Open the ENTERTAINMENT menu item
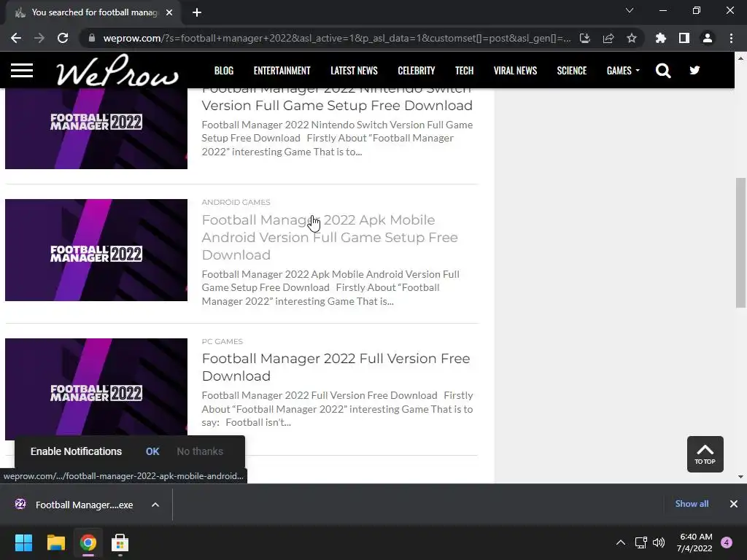The height and width of the screenshot is (560, 747). [x=282, y=71]
